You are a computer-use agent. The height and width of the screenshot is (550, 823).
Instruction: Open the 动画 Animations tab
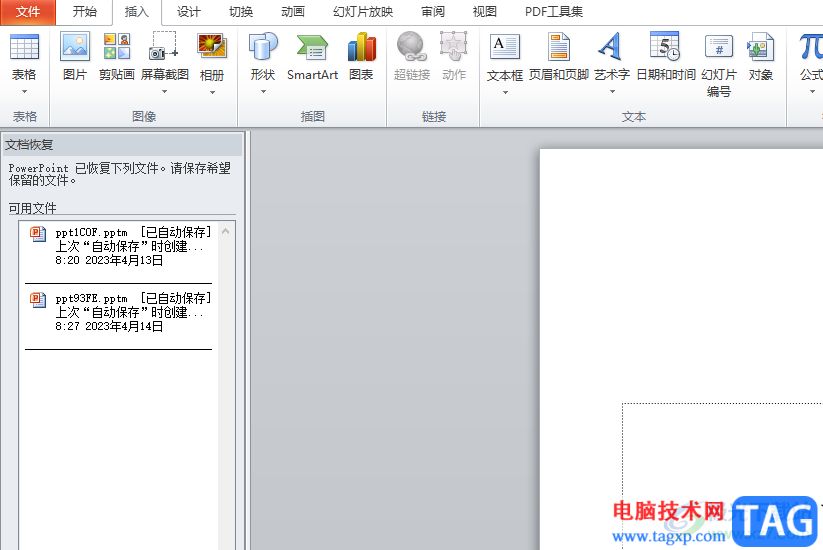[292, 12]
